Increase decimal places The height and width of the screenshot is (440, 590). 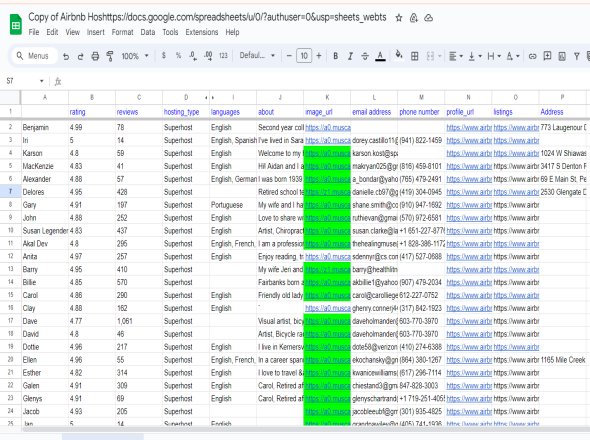pyautogui.click(x=208, y=56)
